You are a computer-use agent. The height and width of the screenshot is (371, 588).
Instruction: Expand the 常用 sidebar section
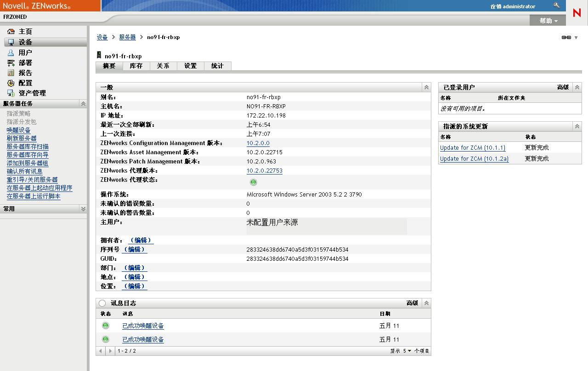tap(83, 208)
